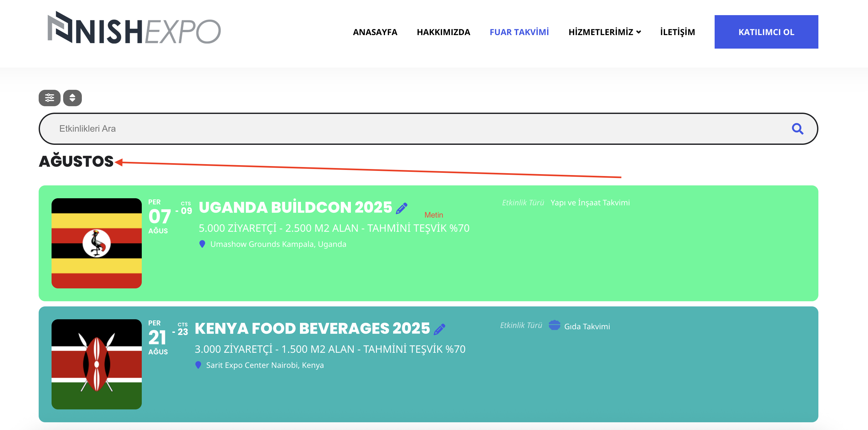The width and height of the screenshot is (868, 430).
Task: Open the Kenya Food Beverages 2025 event
Action: [312, 328]
